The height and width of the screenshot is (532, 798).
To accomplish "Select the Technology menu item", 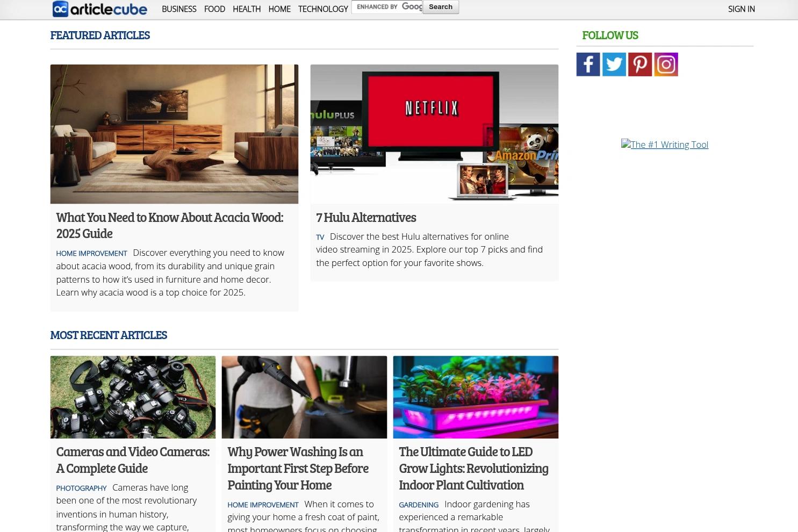I will click(x=322, y=9).
